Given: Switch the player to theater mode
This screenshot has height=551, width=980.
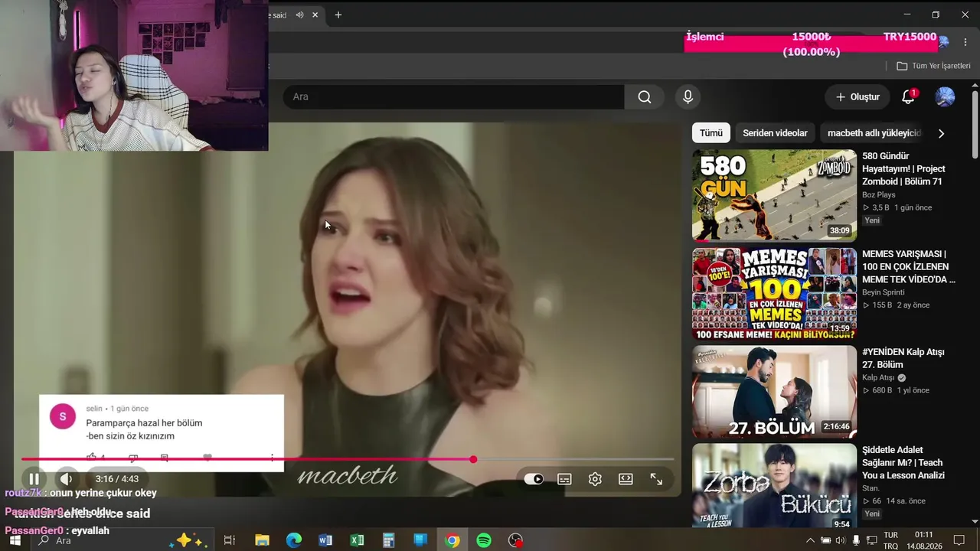Looking at the screenshot, I should tap(626, 479).
